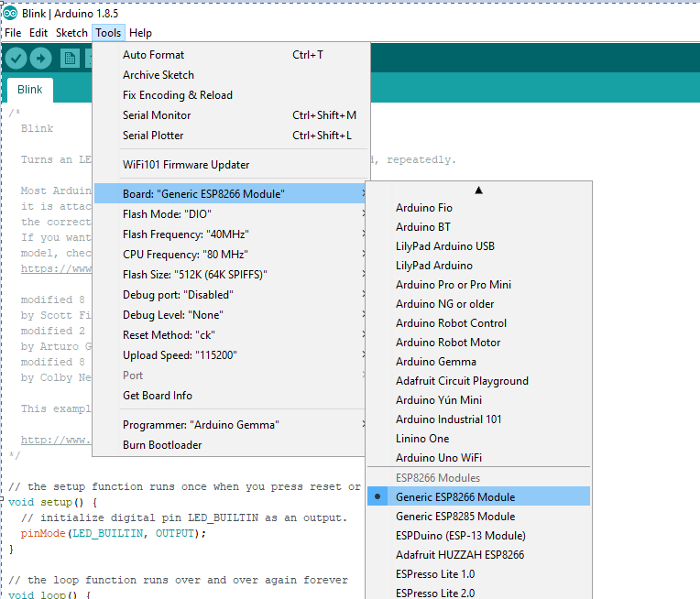
Task: Expand the Programmer: Arduino Gemma submenu
Action: pyautogui.click(x=231, y=424)
